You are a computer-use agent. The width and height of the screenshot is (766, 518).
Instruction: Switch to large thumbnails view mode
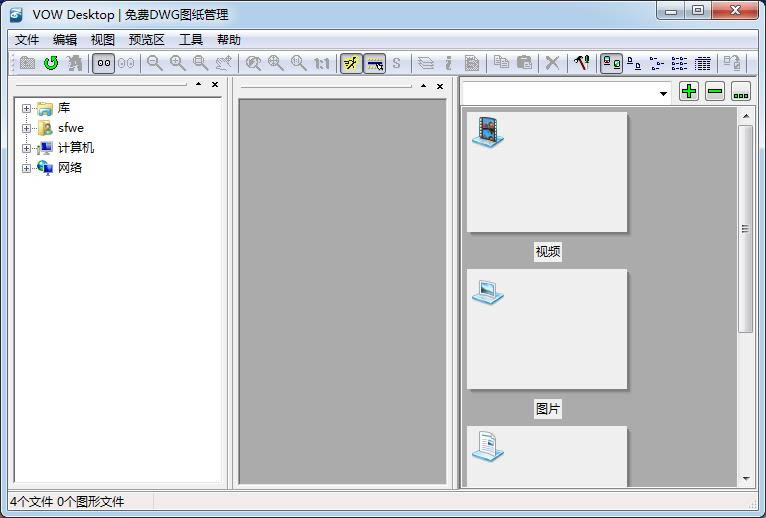612,63
